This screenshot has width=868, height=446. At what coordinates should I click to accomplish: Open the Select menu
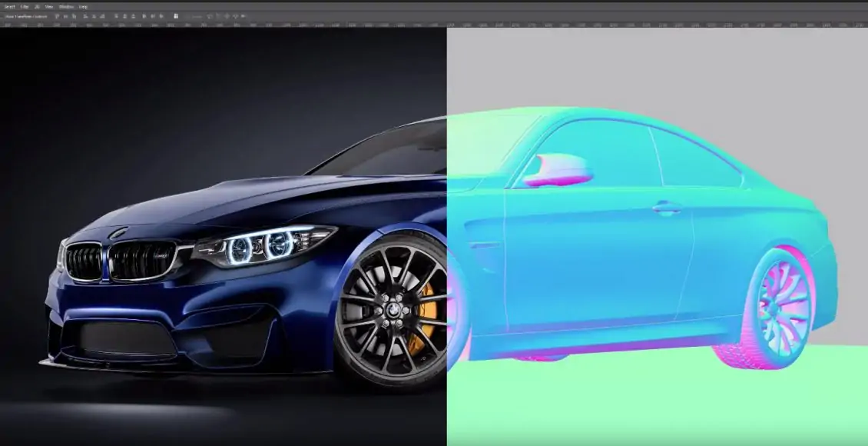point(10,6)
